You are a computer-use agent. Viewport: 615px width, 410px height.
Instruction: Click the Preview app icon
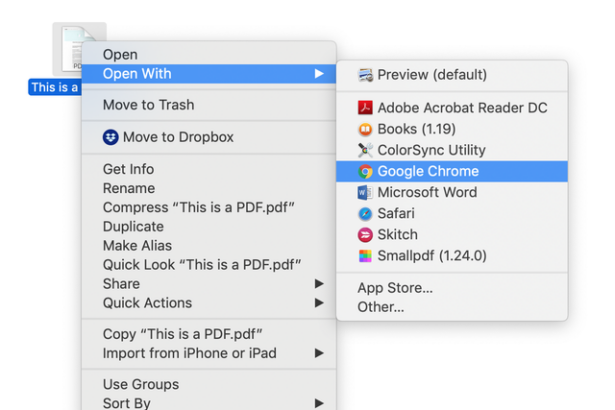366,75
